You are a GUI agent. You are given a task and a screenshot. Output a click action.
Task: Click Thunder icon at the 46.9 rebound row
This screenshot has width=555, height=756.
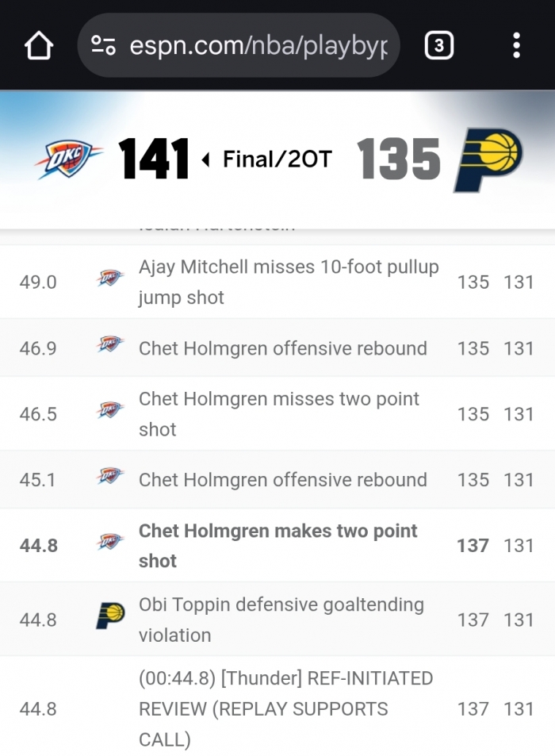[x=110, y=345]
